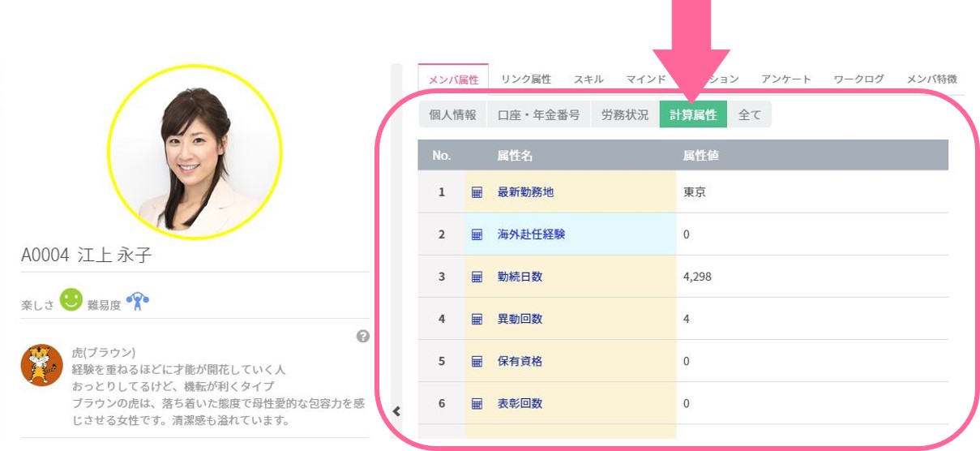Click the gray help question mark icon
This screenshot has height=451, width=980.
tap(363, 336)
